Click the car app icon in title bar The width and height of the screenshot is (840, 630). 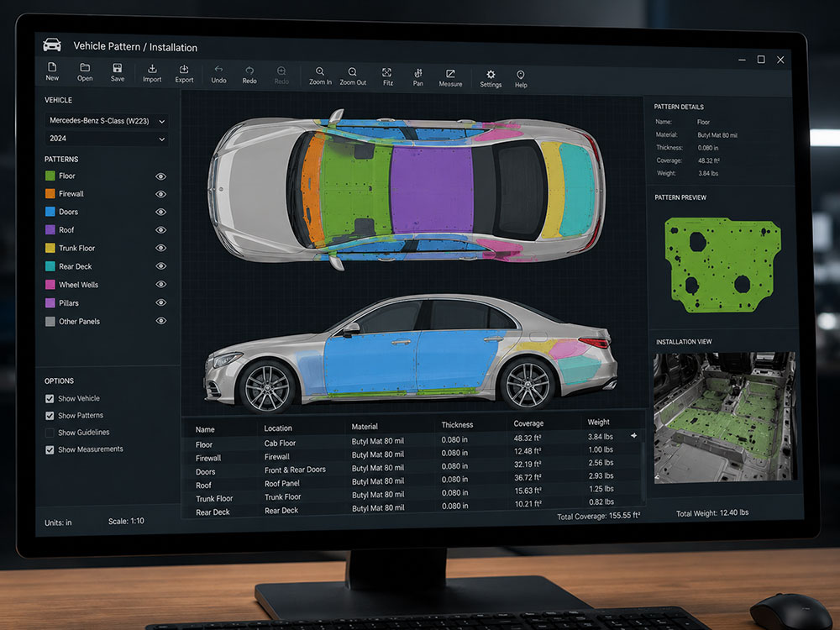tap(52, 45)
